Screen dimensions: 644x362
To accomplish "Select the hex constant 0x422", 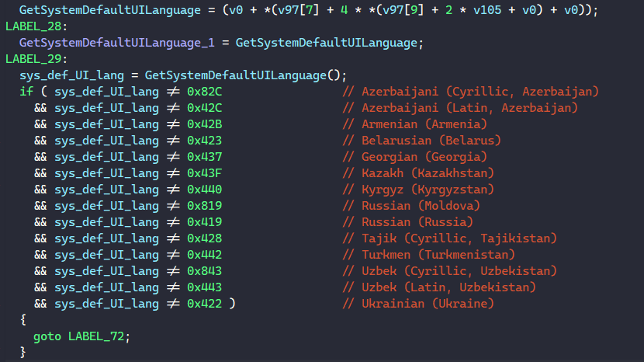I will (204, 304).
